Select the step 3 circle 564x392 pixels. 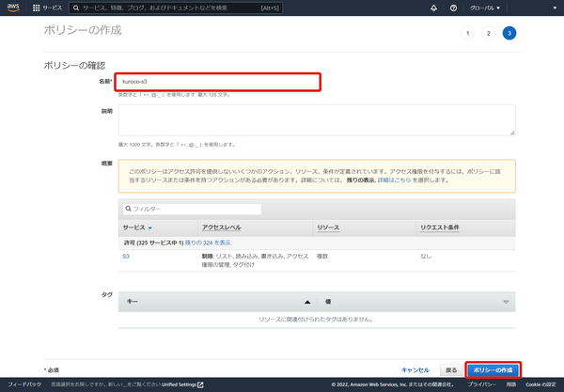(x=509, y=33)
